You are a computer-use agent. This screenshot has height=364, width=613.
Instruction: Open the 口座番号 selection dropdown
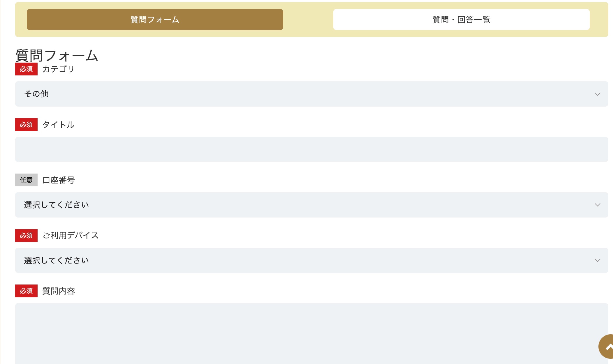pyautogui.click(x=311, y=205)
